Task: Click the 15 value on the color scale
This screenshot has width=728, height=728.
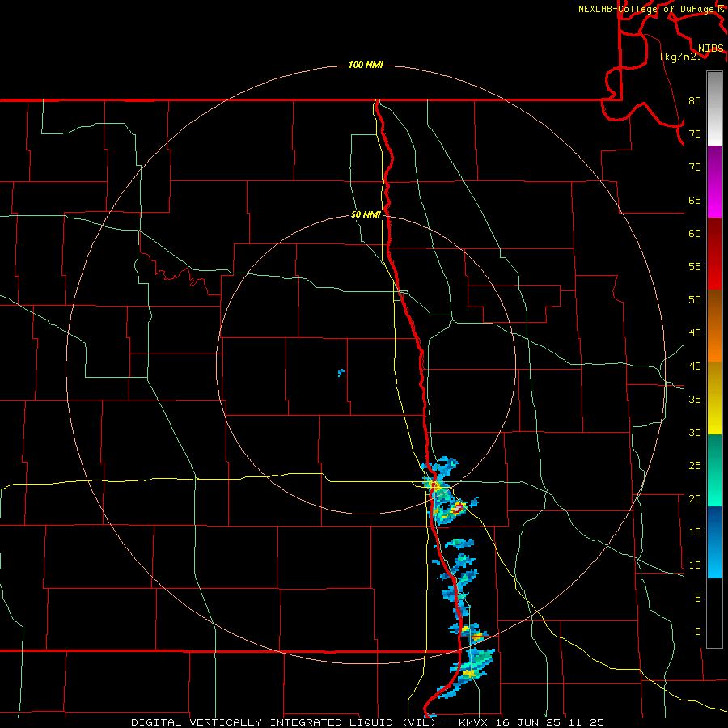Action: pyautogui.click(x=695, y=532)
